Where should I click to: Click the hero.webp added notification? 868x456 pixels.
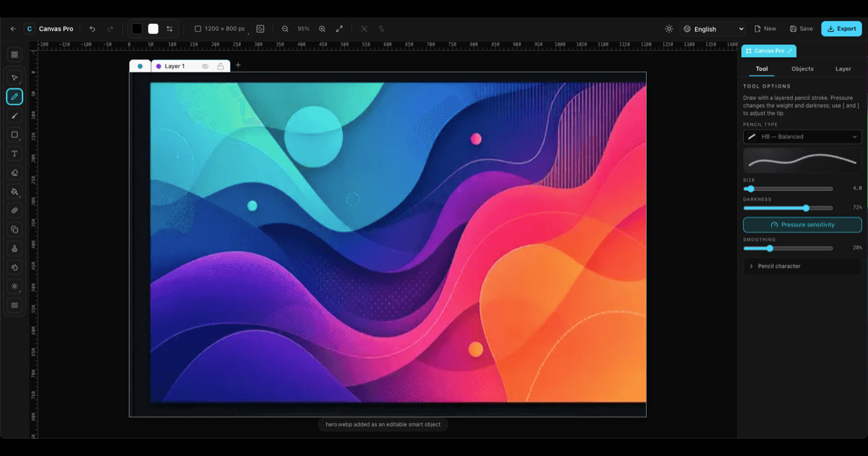pos(383,424)
